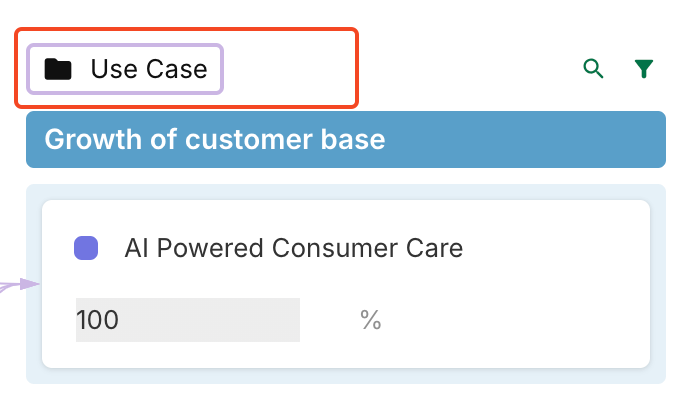The width and height of the screenshot is (690, 396).
Task: Click the green filter funnel icon
Action: [643, 69]
